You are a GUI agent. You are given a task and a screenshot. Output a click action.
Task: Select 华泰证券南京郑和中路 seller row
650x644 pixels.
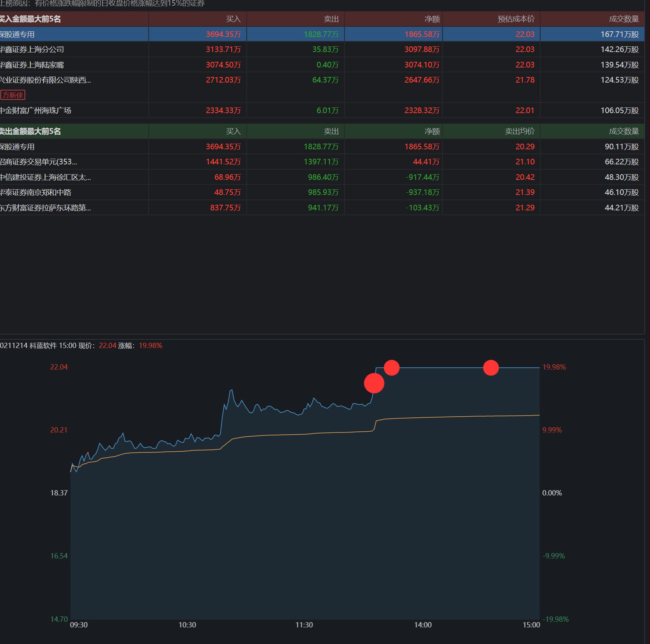point(322,192)
